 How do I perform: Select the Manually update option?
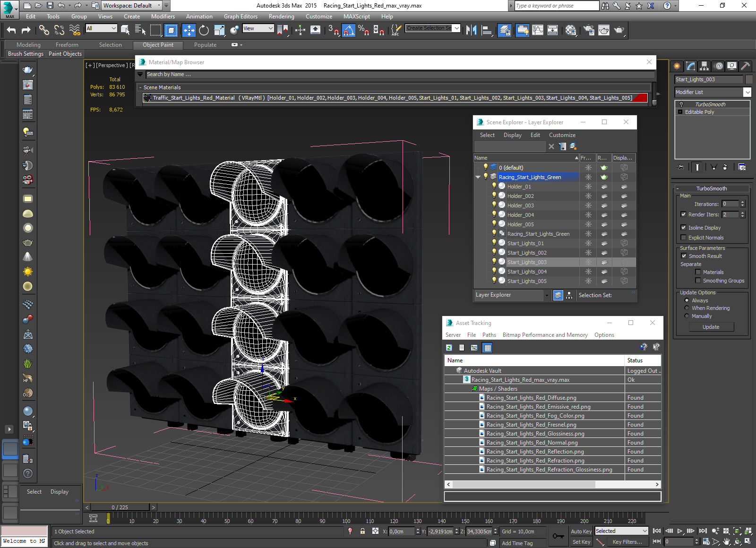pyautogui.click(x=687, y=316)
